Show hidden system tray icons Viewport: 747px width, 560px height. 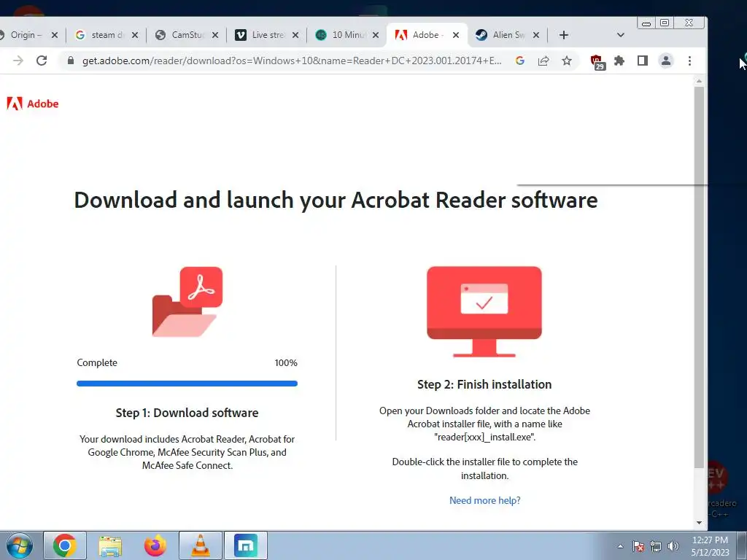point(620,546)
